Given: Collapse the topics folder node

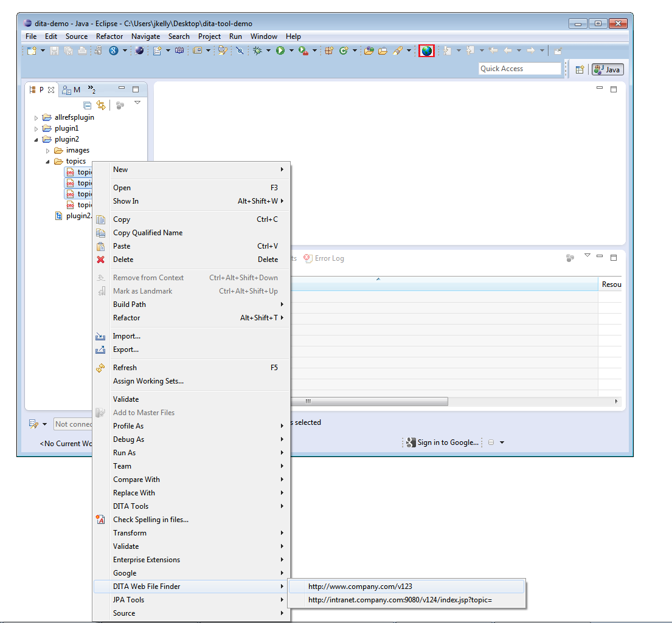Looking at the screenshot, I should click(47, 162).
